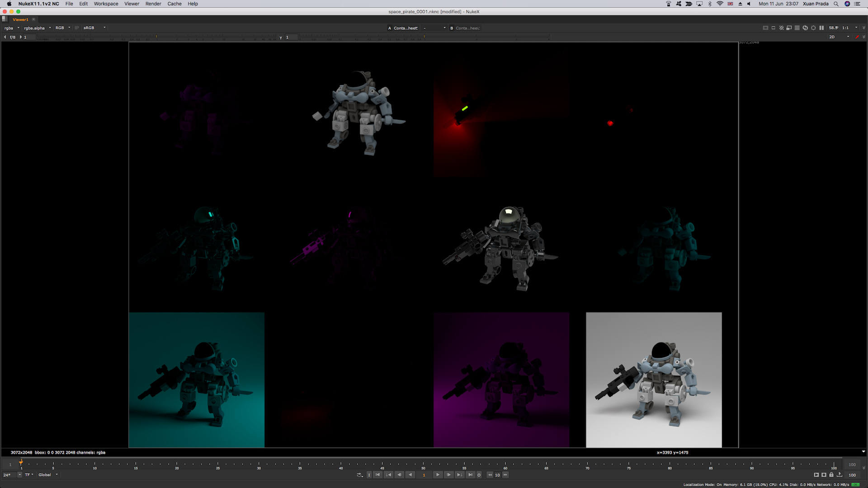Viewport: 868px width, 488px height.
Task: Force refresh the viewer with update icon
Action: point(805,28)
